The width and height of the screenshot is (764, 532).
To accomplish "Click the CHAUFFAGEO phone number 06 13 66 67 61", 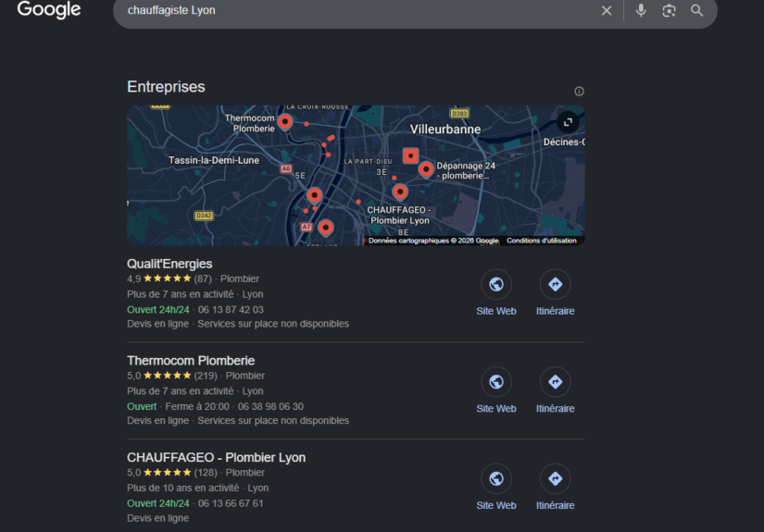I will 231,503.
